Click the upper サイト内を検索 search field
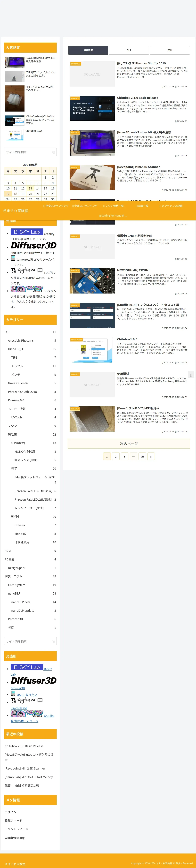196x868 pixels. coord(30,152)
